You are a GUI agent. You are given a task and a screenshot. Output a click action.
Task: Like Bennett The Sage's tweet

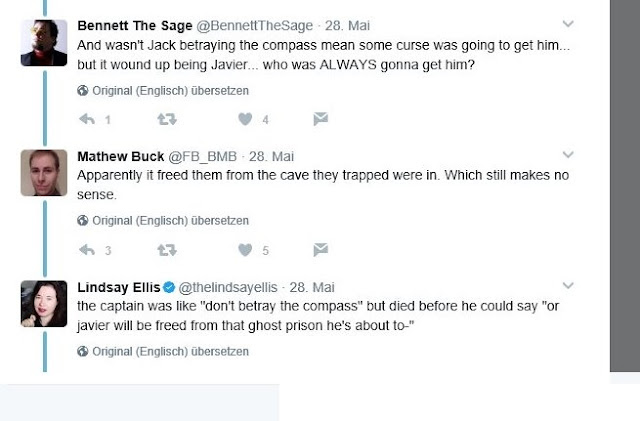tap(243, 120)
